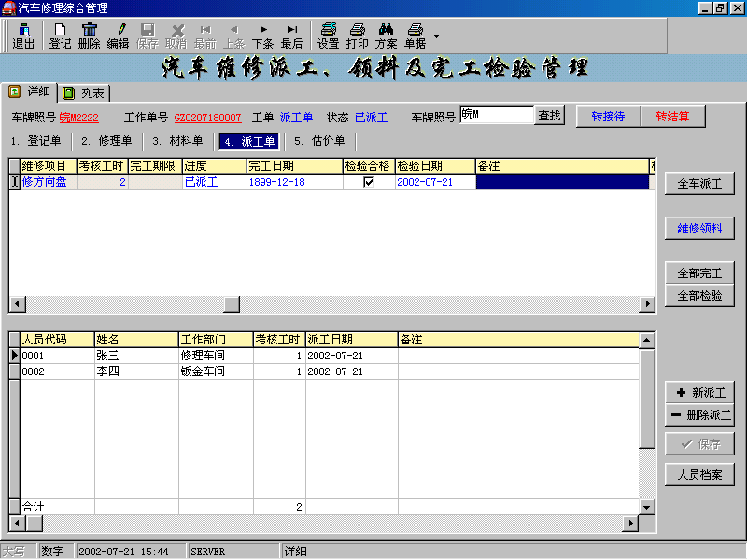Jump to last record with 最后
This screenshot has height=560, width=747.
pos(291,35)
